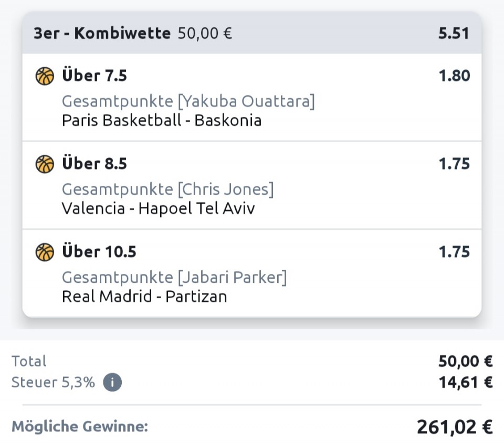504x445 pixels.
Task: Click the 1.80 odds for Yakuba Ouattara
Action: 454,76
